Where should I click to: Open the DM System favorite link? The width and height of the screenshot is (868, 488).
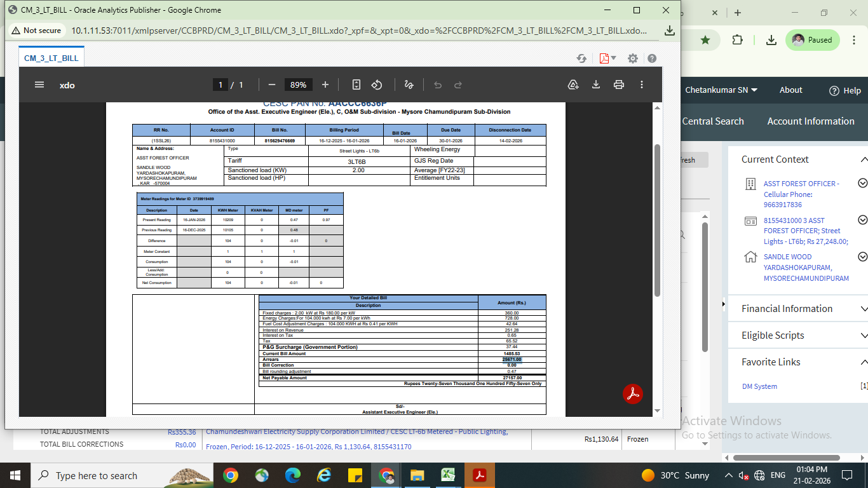click(x=759, y=386)
